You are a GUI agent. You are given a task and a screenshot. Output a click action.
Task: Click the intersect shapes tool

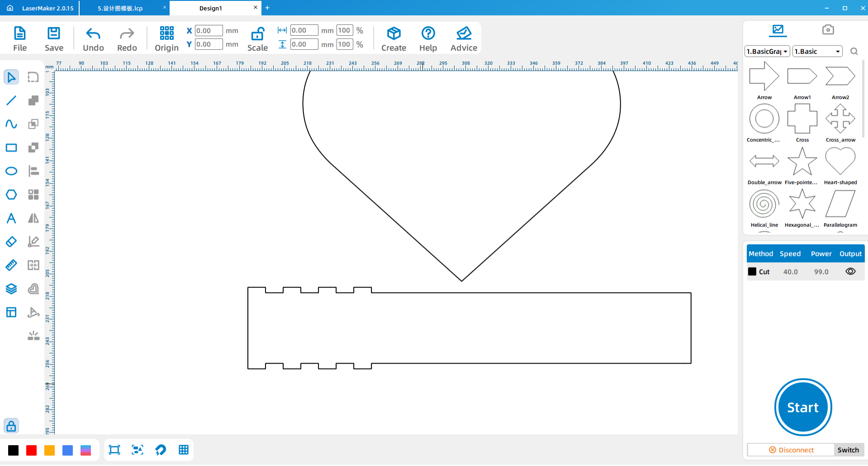click(x=33, y=124)
